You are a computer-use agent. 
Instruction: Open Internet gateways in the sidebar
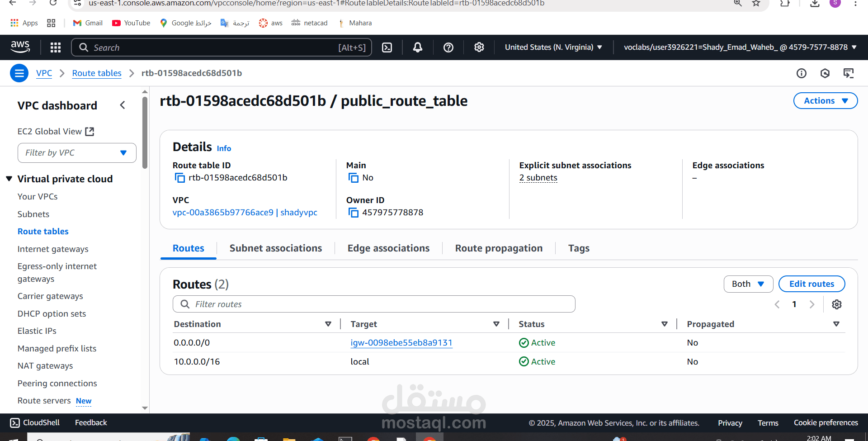pyautogui.click(x=53, y=249)
